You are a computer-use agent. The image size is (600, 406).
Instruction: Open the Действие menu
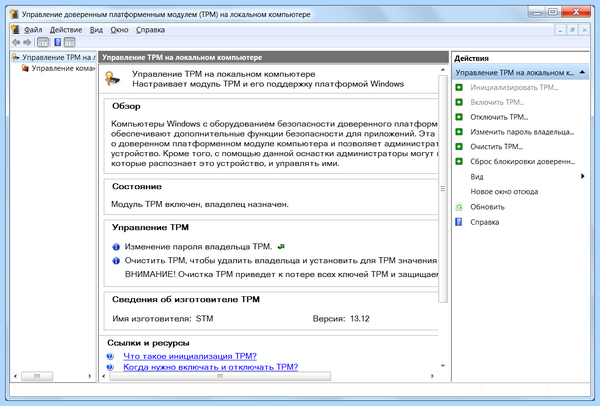click(66, 30)
